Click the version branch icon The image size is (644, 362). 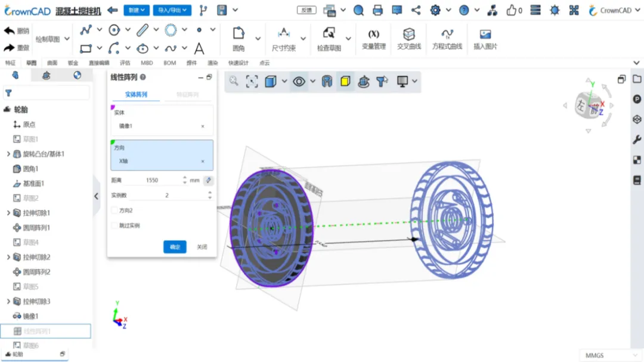(203, 10)
